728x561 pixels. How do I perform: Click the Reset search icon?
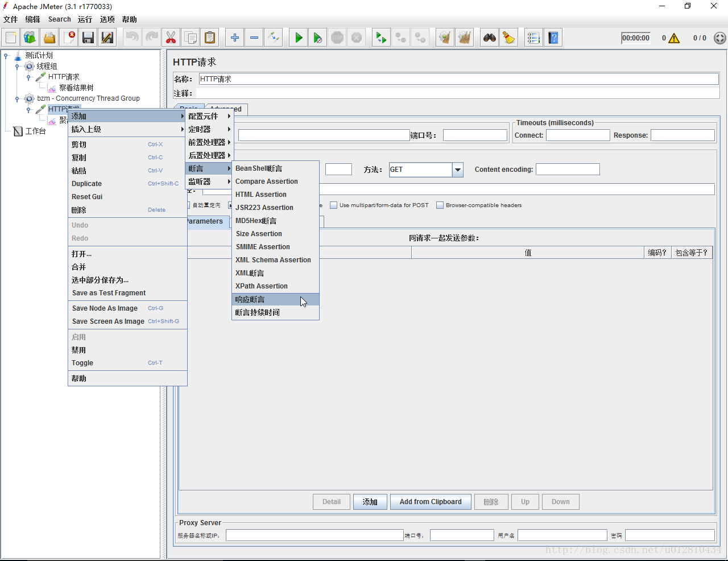coord(508,38)
